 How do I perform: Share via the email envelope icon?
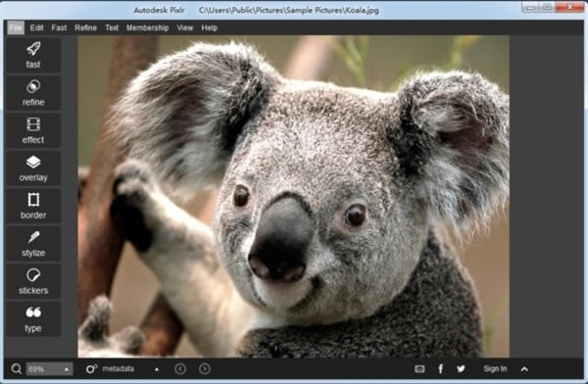point(419,369)
